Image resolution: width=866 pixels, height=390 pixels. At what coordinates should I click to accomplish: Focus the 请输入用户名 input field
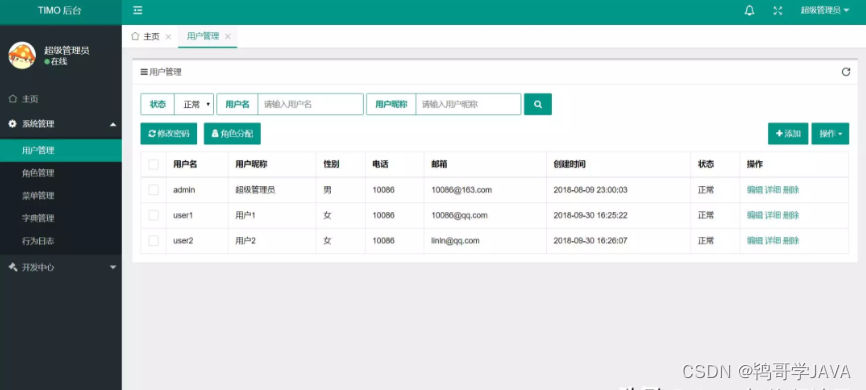310,104
